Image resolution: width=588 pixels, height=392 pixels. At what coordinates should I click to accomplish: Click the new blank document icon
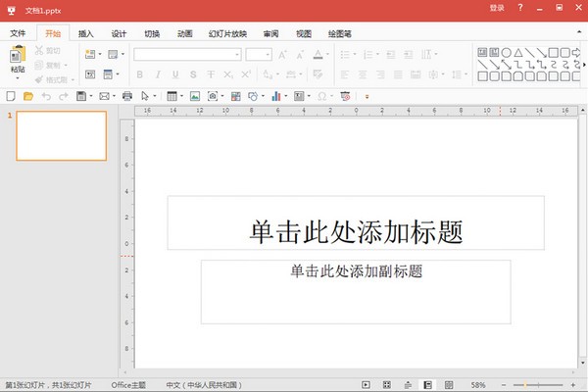click(11, 96)
